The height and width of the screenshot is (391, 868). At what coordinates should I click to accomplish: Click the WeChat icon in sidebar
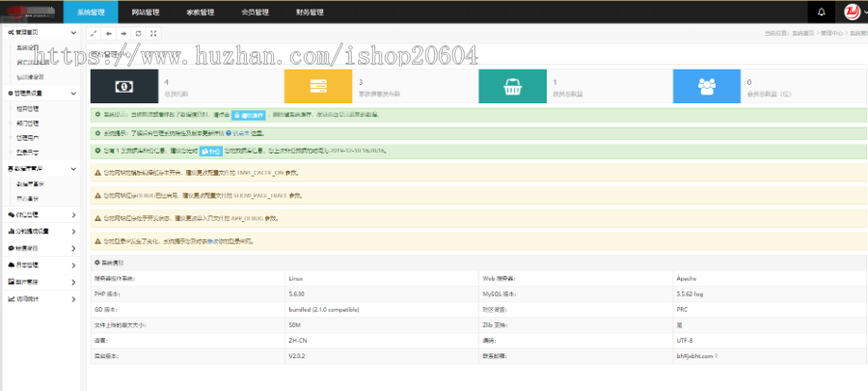11,214
